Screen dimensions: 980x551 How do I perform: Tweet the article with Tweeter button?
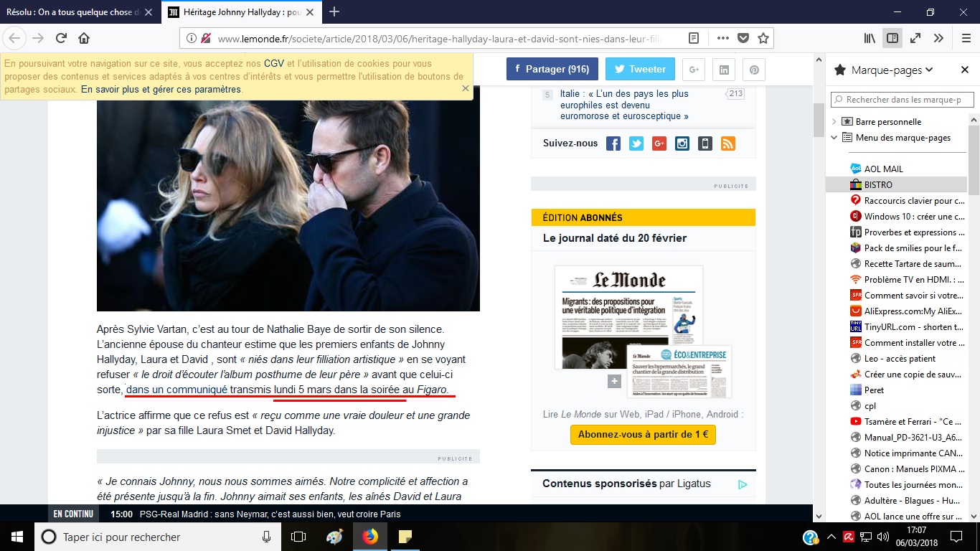640,69
